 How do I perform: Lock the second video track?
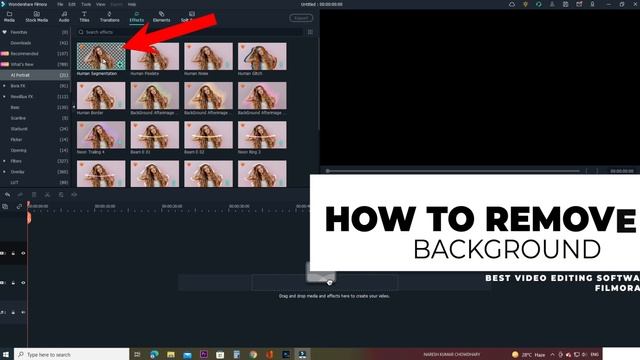pyautogui.click(x=13, y=282)
